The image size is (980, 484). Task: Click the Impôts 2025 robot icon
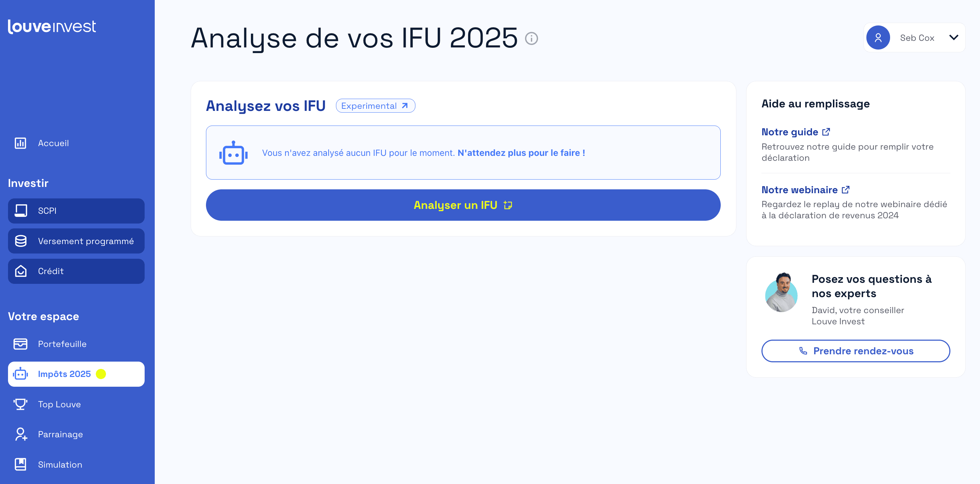pos(21,374)
